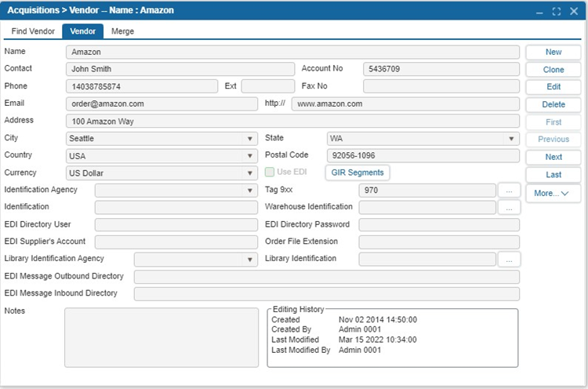Click the Ext input field
The width and height of the screenshot is (588, 389).
pyautogui.click(x=268, y=86)
